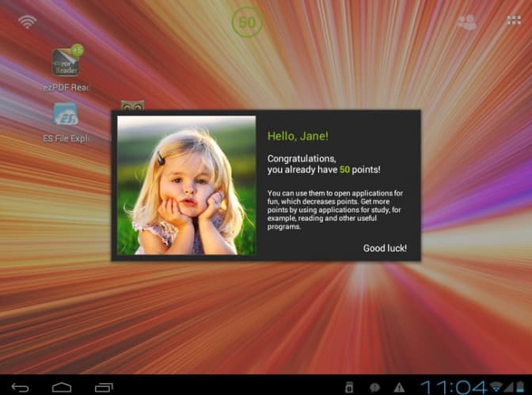Open the all apps grid icon
Image resolution: width=532 pixels, height=395 pixels.
(514, 21)
